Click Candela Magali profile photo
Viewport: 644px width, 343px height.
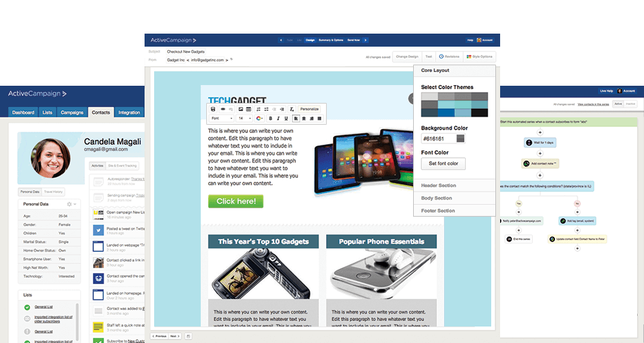tap(51, 158)
